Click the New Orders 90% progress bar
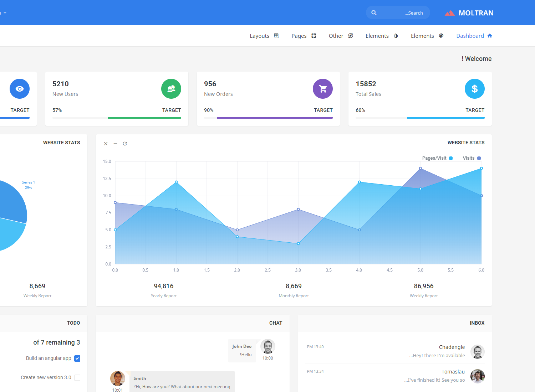Viewport: 535px width, 392px height. click(x=268, y=118)
